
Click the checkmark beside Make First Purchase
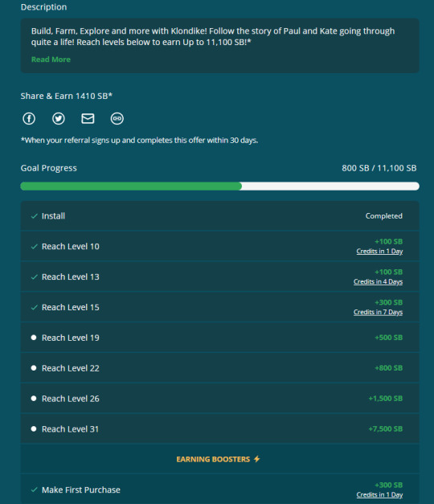click(x=34, y=490)
